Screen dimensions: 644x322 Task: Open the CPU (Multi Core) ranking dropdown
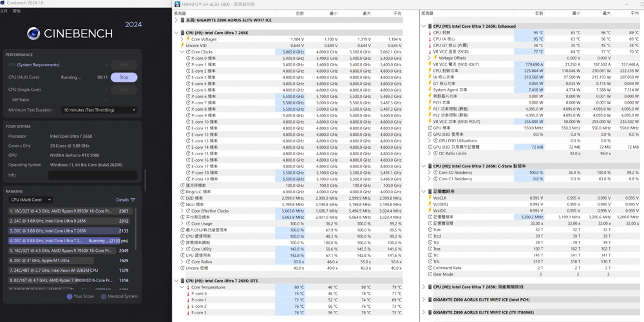tap(30, 200)
